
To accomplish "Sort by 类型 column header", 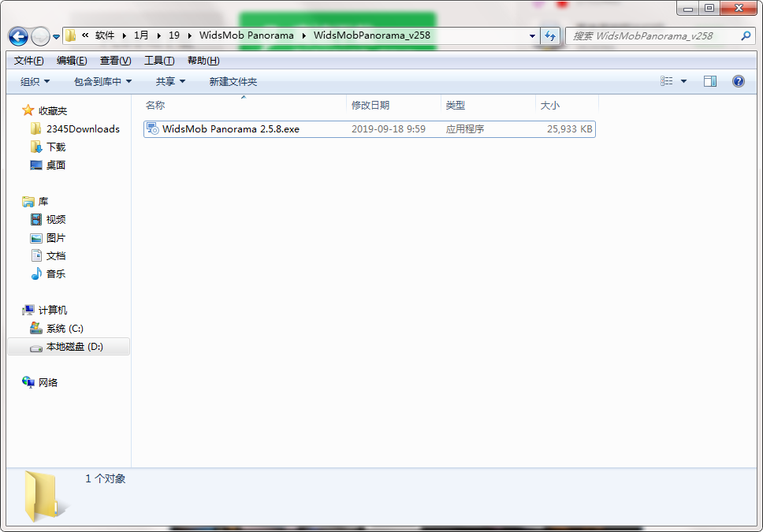I will (x=456, y=105).
